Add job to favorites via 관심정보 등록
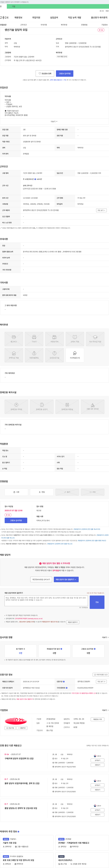109x868 pixels. [45, 73]
